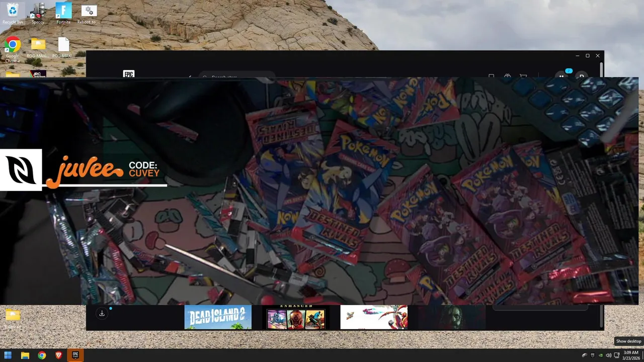Launch Speccy from the desktop
The height and width of the screenshot is (362, 644).
[38, 13]
